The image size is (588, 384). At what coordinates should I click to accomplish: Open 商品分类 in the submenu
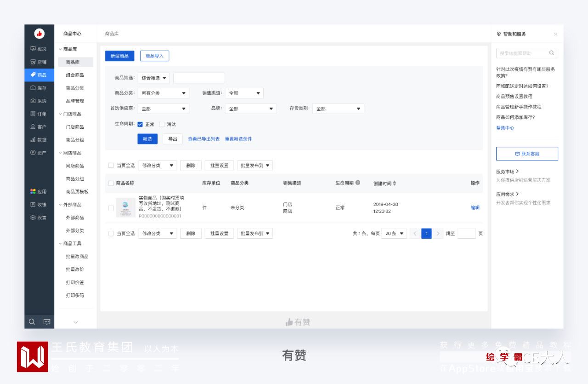pos(75,88)
